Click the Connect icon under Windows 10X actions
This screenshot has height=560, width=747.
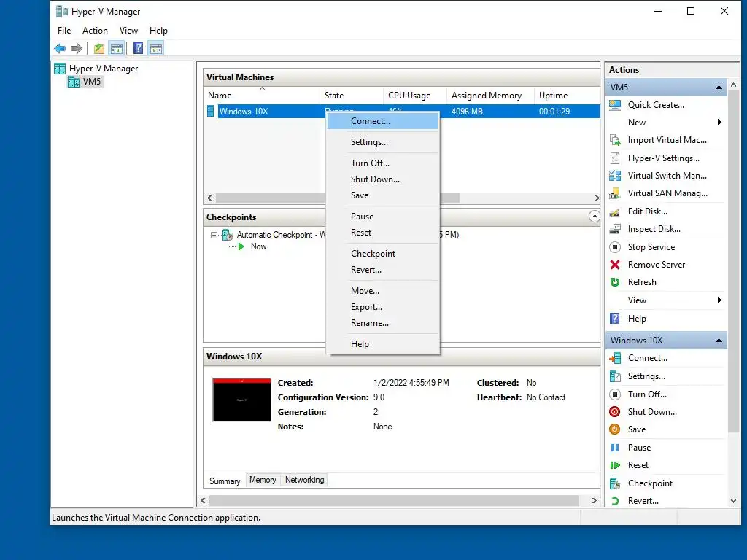[615, 358]
